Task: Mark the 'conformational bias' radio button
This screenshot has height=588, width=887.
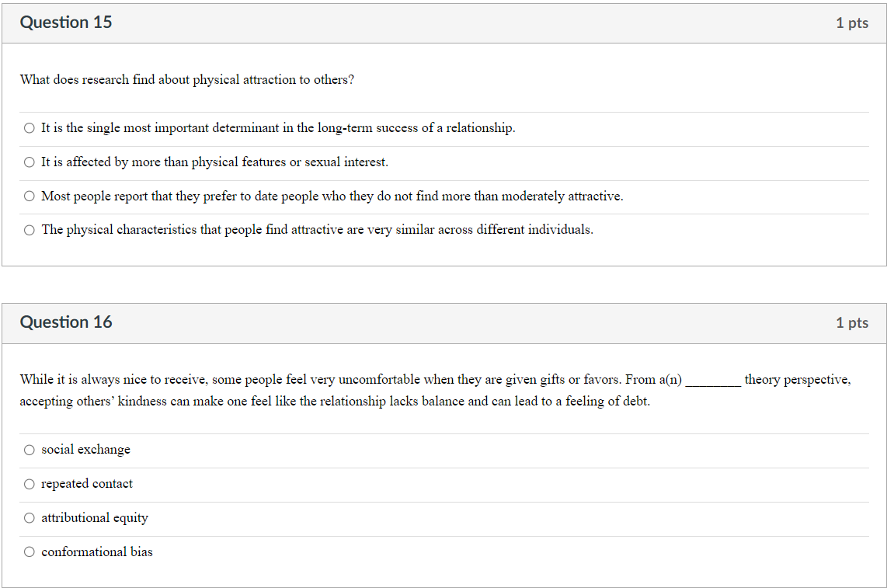Action: point(30,552)
